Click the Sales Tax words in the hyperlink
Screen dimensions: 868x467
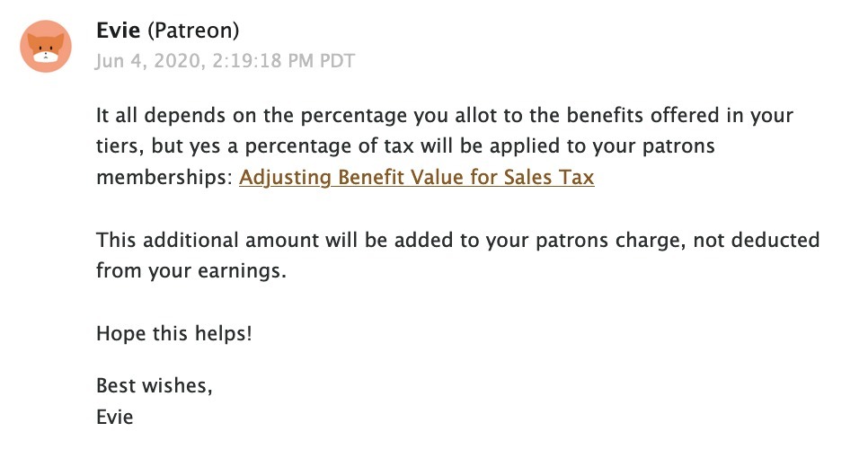pos(549,178)
